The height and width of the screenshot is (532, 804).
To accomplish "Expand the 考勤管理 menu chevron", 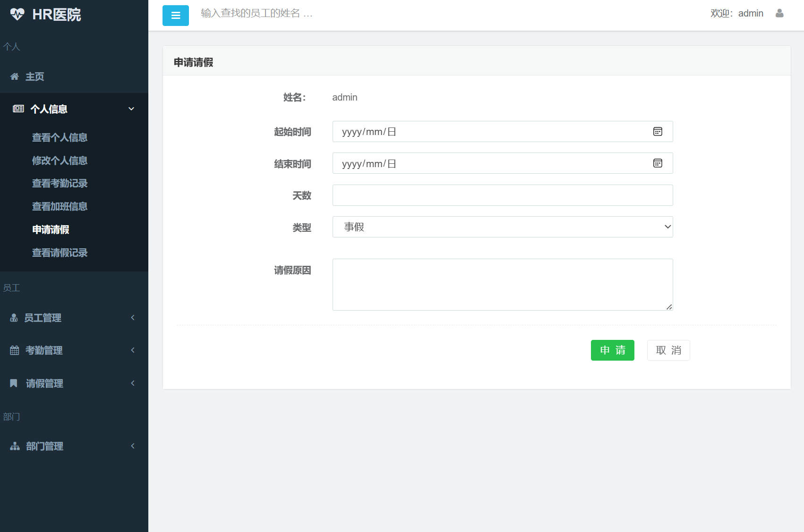I will pyautogui.click(x=133, y=350).
